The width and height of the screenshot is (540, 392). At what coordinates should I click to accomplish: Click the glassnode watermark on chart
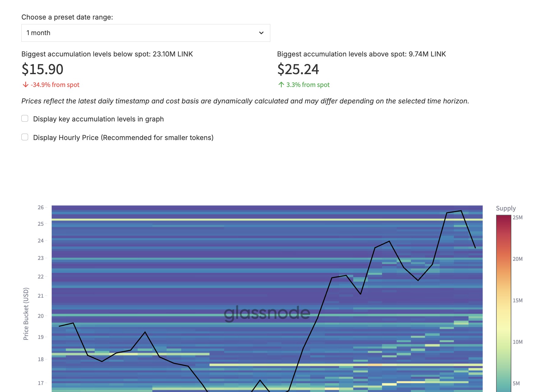tap(267, 313)
